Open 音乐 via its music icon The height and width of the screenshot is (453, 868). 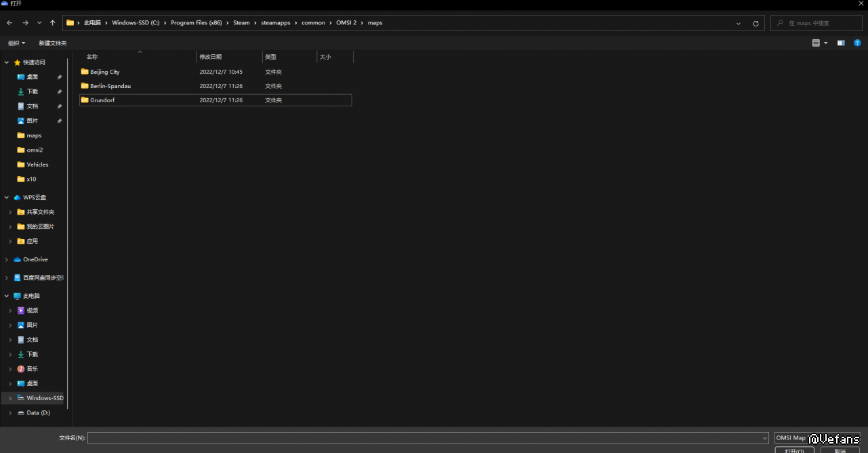pos(21,369)
